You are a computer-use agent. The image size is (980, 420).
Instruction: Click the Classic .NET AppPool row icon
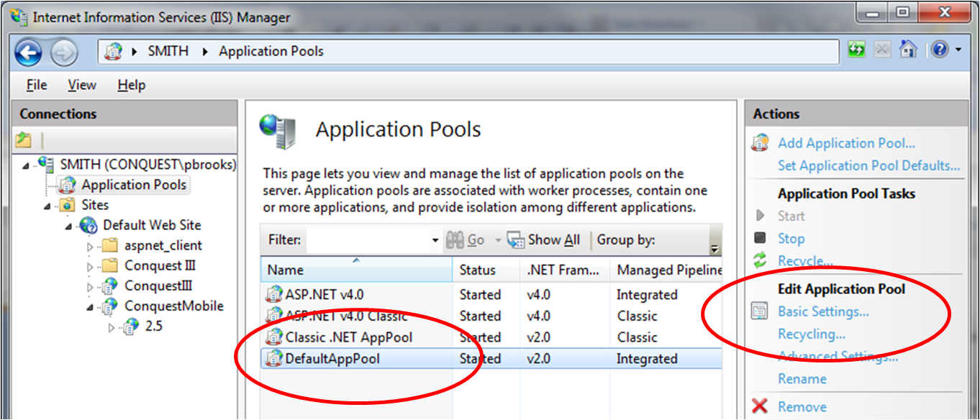pos(274,337)
